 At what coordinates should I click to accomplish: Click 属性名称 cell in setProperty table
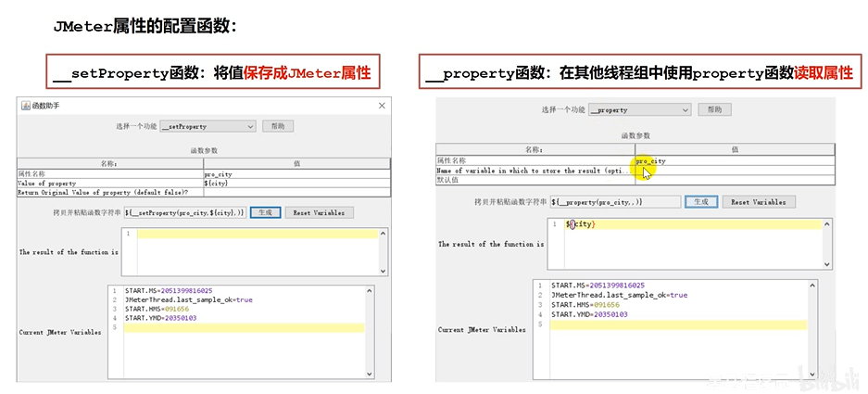click(111, 174)
